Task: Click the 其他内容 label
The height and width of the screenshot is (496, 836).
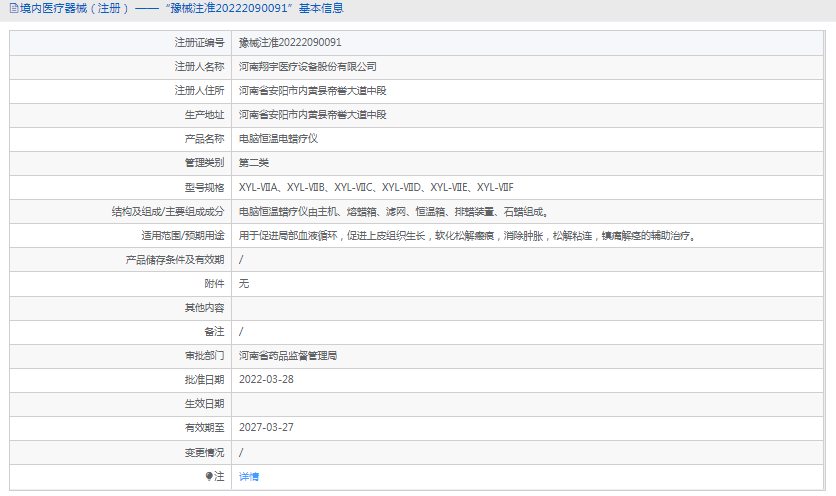Action: pos(205,308)
